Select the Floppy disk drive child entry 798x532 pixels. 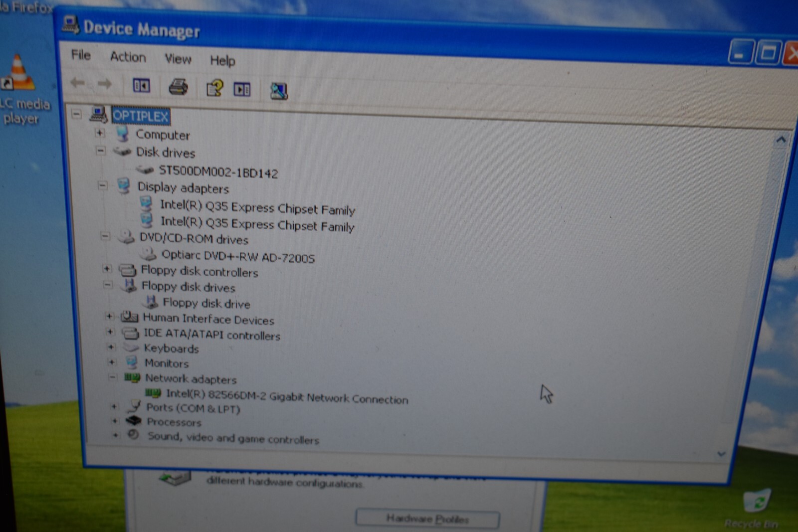coord(206,303)
